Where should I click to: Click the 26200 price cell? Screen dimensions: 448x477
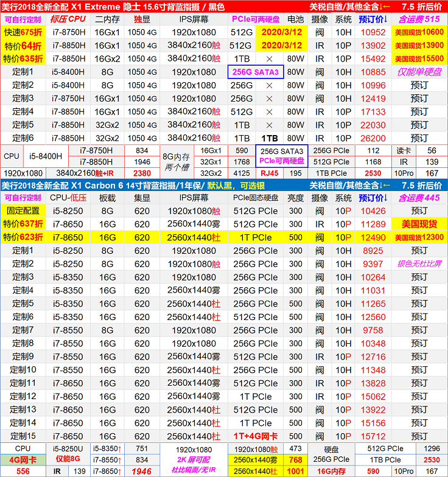tap(373, 138)
